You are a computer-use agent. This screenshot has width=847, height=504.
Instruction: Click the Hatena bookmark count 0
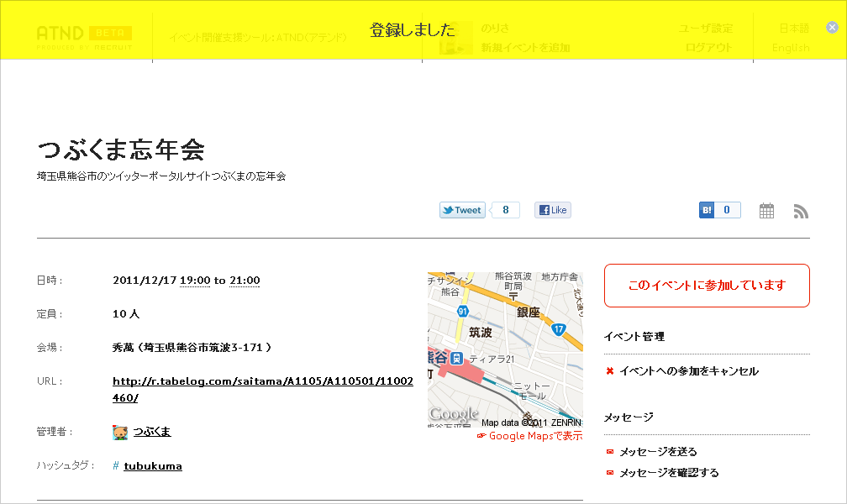coord(727,210)
